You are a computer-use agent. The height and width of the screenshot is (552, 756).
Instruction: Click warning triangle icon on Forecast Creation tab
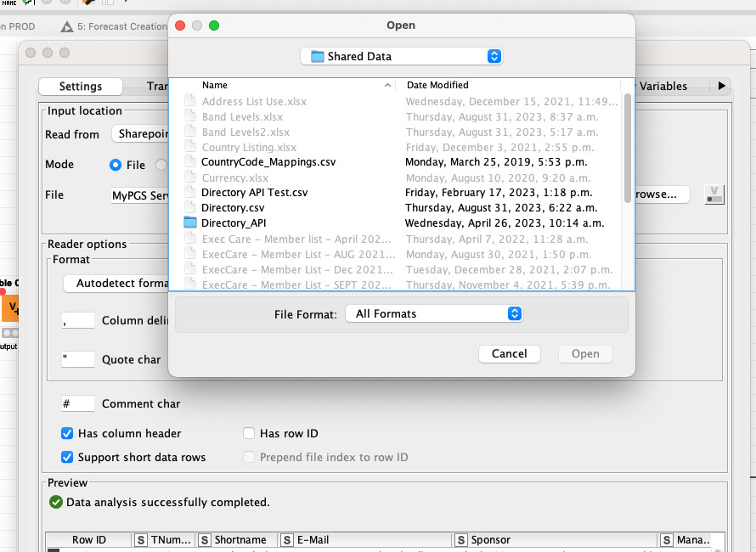coord(66,27)
